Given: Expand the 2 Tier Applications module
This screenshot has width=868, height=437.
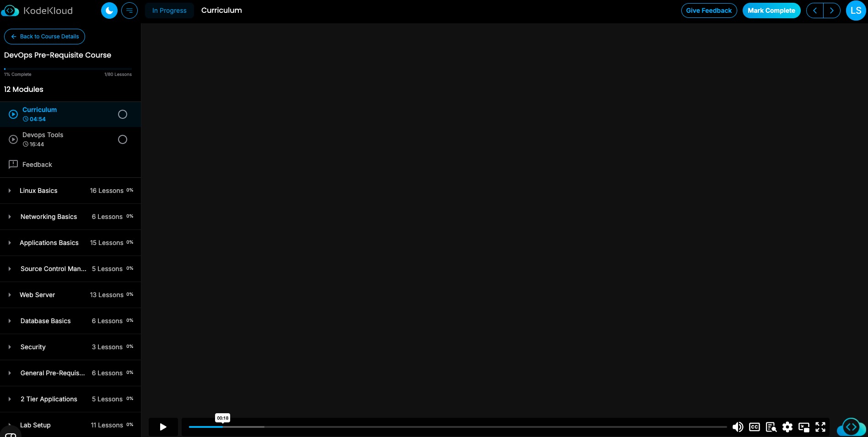Looking at the screenshot, I should coord(70,399).
